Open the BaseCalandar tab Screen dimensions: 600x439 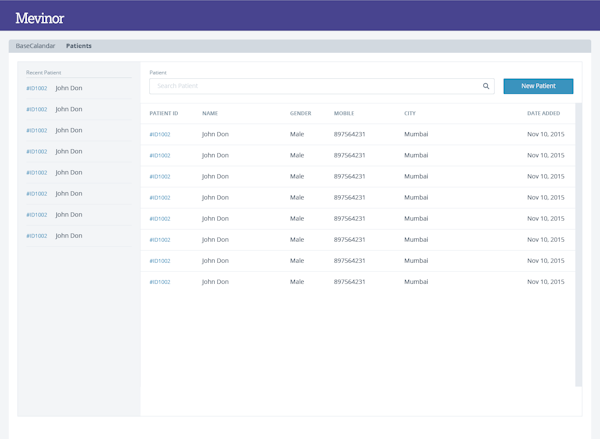pyautogui.click(x=35, y=46)
